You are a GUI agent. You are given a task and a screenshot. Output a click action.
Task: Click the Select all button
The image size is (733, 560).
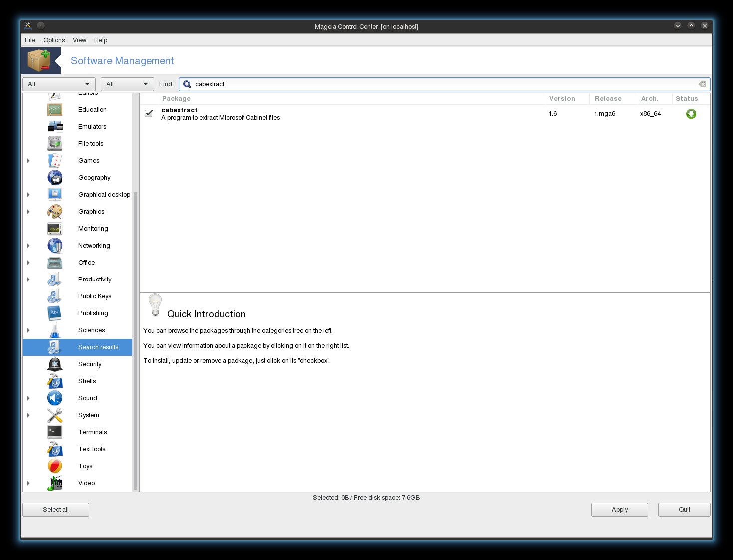(56, 510)
